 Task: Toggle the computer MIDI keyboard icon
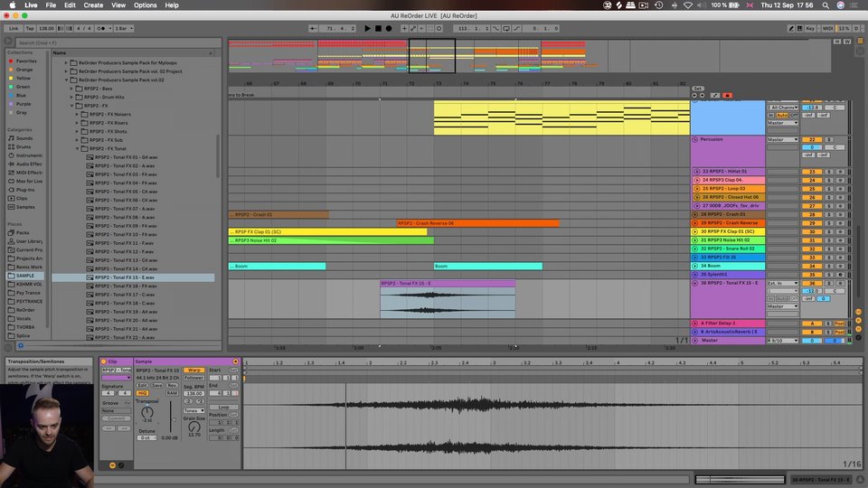[x=799, y=28]
